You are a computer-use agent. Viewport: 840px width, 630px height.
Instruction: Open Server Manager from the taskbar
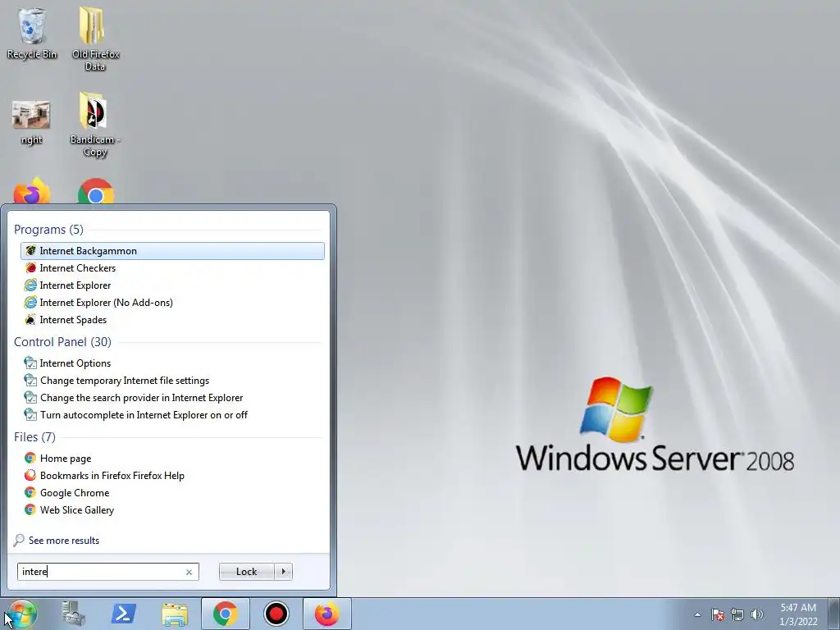[x=73, y=614]
